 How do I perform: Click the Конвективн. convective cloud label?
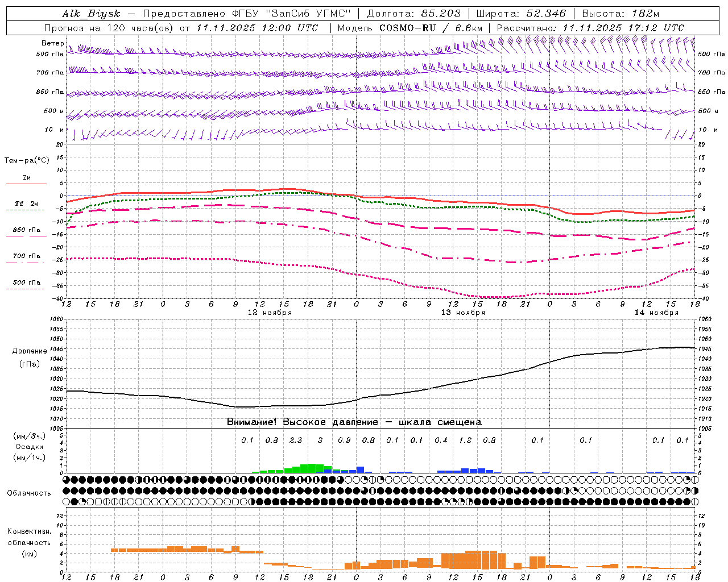pyautogui.click(x=29, y=531)
